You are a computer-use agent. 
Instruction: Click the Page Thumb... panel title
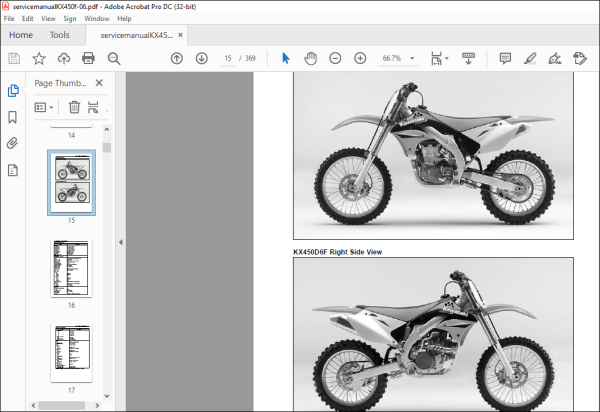pos(60,83)
